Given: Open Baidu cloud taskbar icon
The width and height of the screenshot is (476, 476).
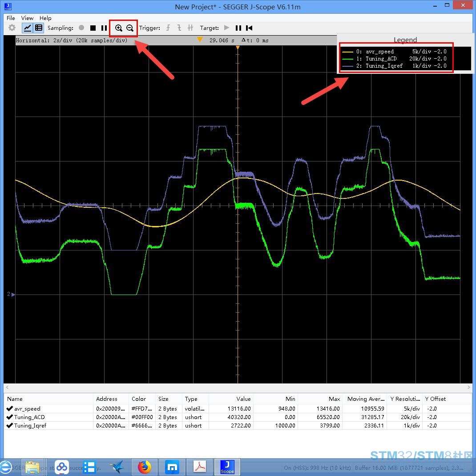Looking at the screenshot, I should tap(62, 467).
